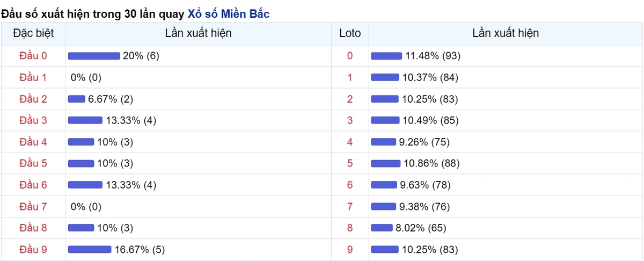Select Loto number 8

(x=350, y=228)
